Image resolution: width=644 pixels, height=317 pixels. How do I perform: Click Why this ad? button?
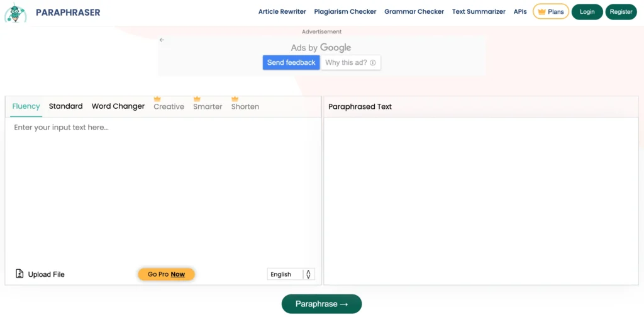350,62
